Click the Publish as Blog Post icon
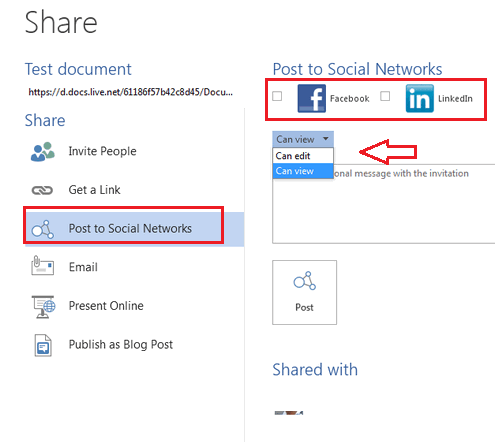Viewport: 495px width, 442px height. [x=43, y=345]
